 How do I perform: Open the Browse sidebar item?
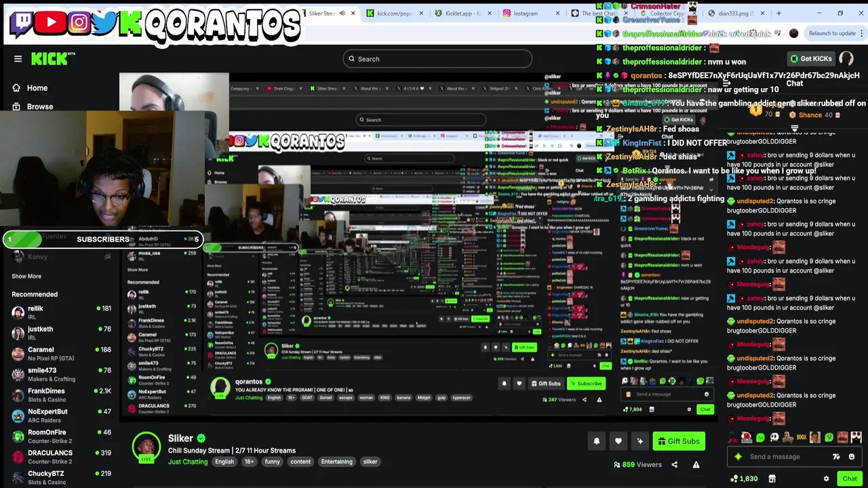pos(33,106)
